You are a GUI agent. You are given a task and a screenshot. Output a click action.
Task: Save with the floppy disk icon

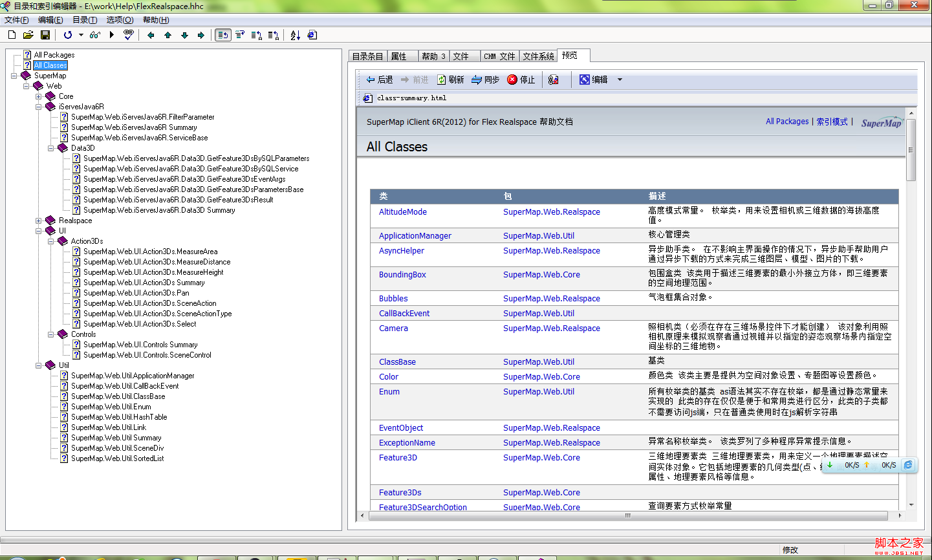[45, 35]
